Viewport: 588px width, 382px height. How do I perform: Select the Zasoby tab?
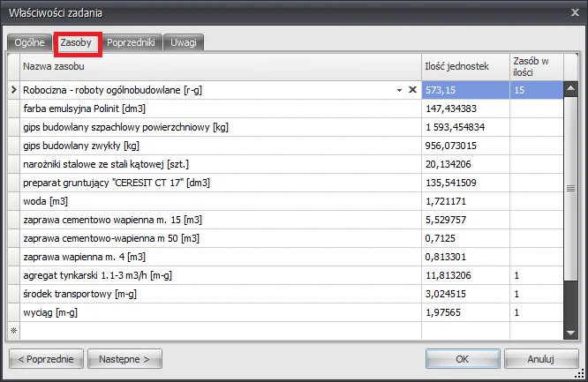point(76,42)
